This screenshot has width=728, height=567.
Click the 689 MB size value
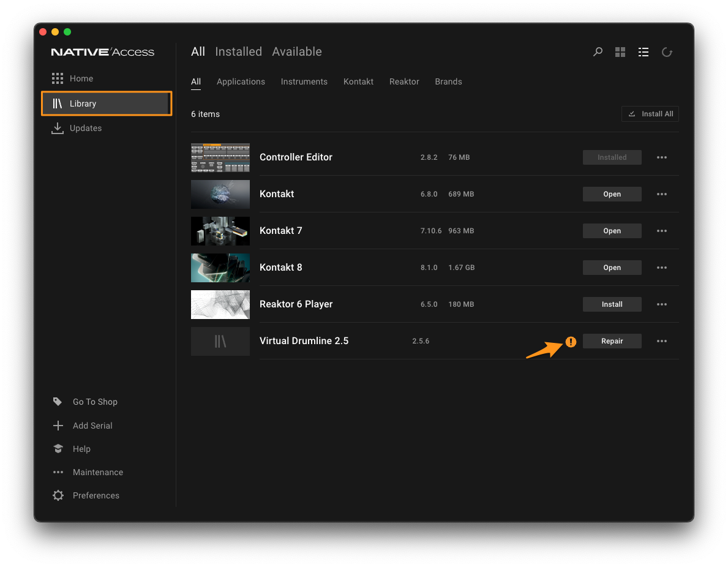461,194
